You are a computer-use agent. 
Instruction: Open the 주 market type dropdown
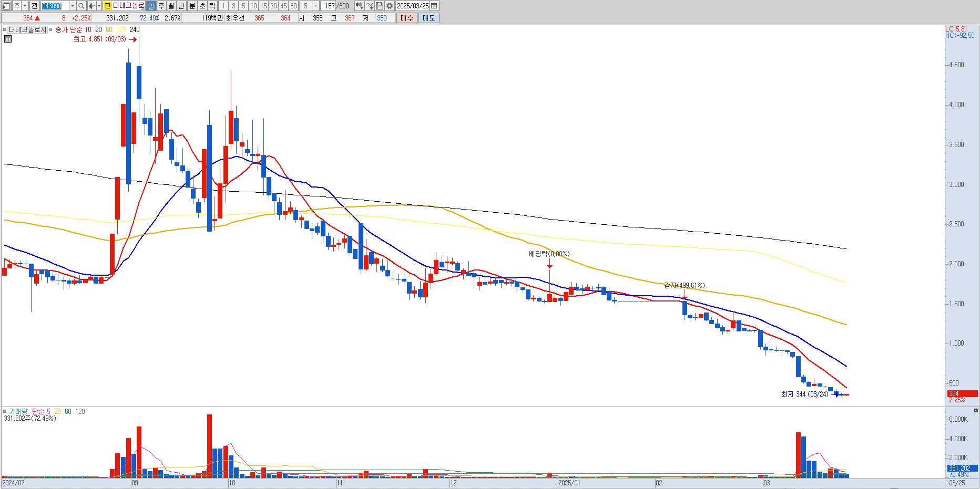pos(25,6)
